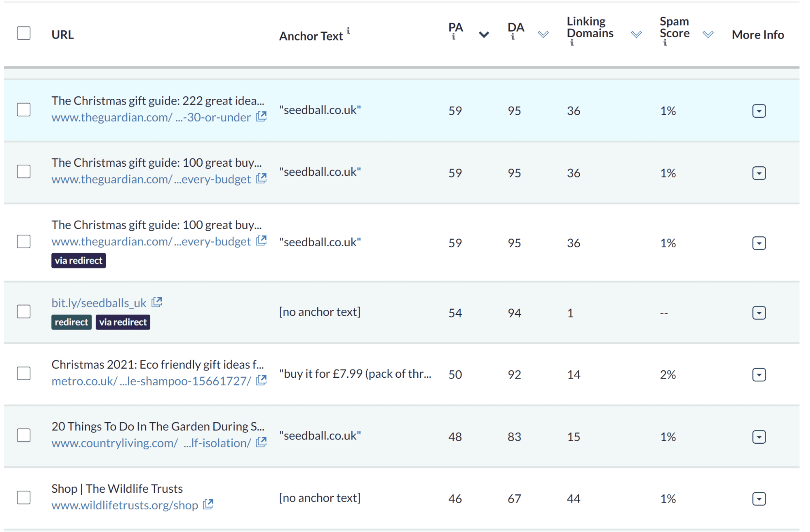The width and height of the screenshot is (810, 532).
Task: Open the external link icon on the metro.co.uk row
Action: click(x=261, y=380)
